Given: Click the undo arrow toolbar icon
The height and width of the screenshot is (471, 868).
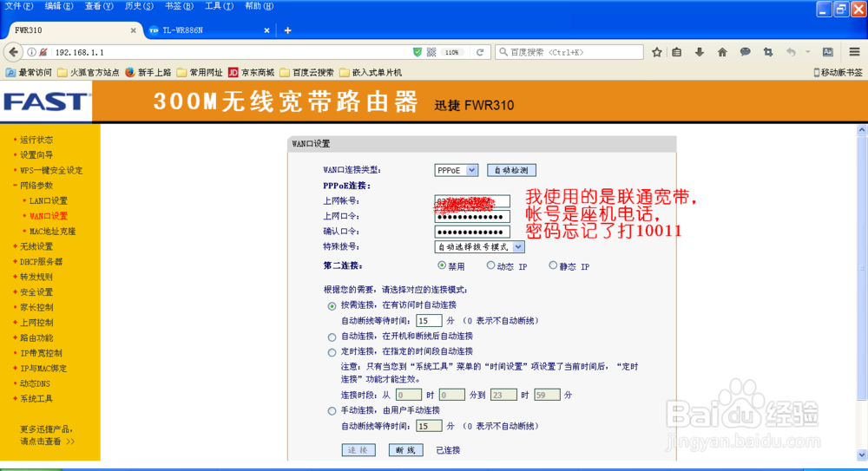Looking at the screenshot, I should (x=791, y=52).
